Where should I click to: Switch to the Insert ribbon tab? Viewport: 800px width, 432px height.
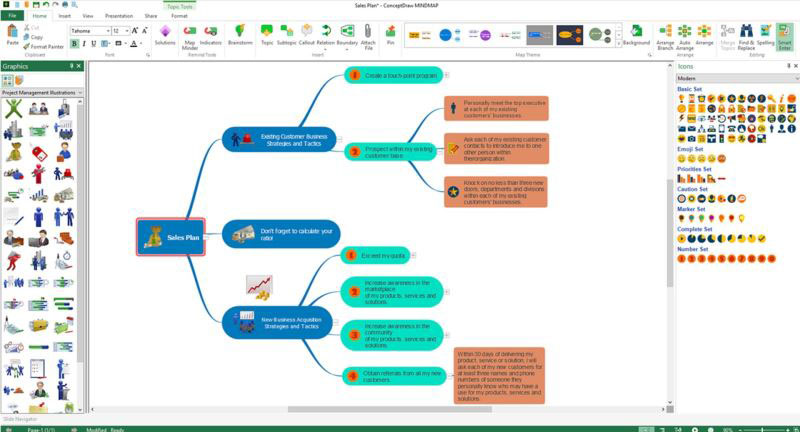[x=65, y=16]
